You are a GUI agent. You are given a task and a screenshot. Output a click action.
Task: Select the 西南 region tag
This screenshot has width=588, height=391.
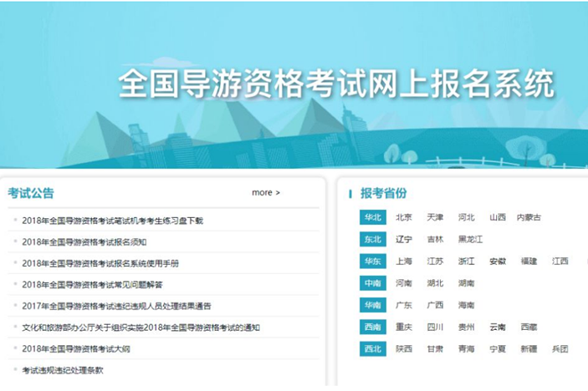(x=373, y=327)
